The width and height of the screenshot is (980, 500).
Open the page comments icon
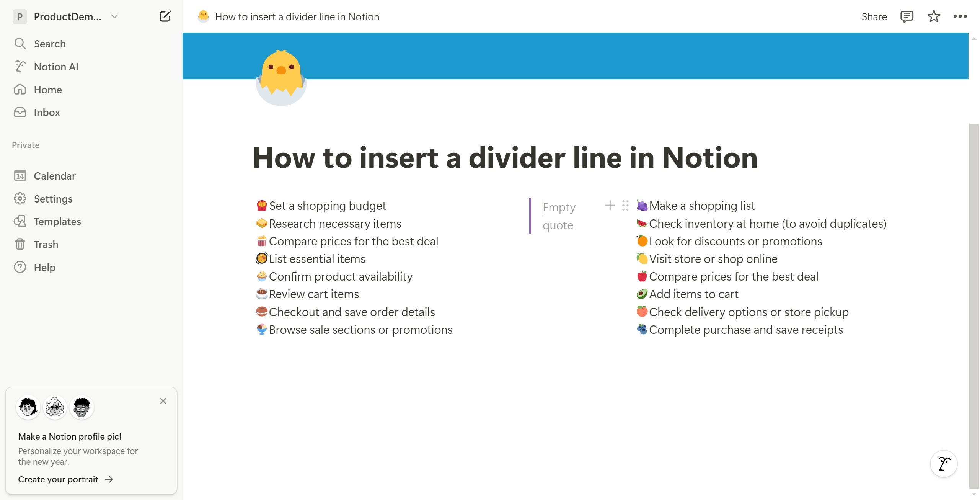pos(907,16)
